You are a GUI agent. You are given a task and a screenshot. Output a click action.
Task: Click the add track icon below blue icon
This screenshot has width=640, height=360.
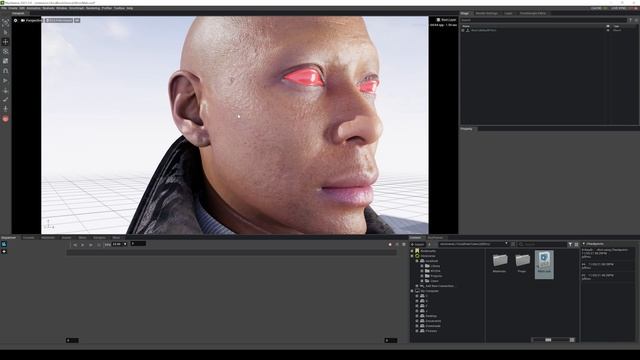tap(4, 251)
